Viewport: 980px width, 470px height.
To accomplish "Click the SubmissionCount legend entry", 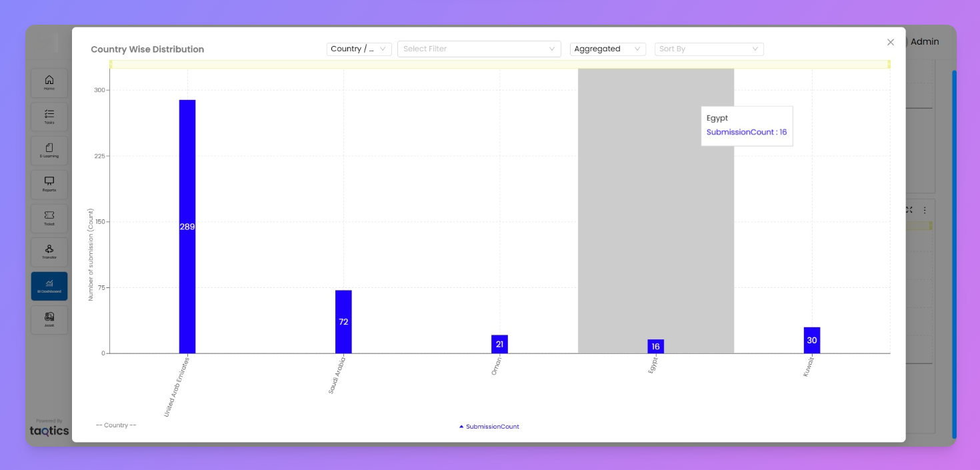I will coord(489,427).
